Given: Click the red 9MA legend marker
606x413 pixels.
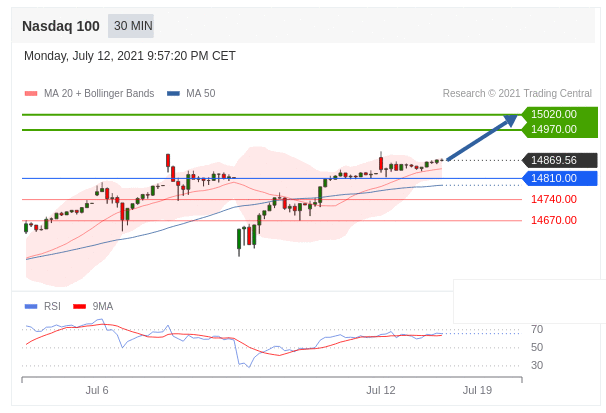Looking at the screenshot, I should click(x=80, y=306).
